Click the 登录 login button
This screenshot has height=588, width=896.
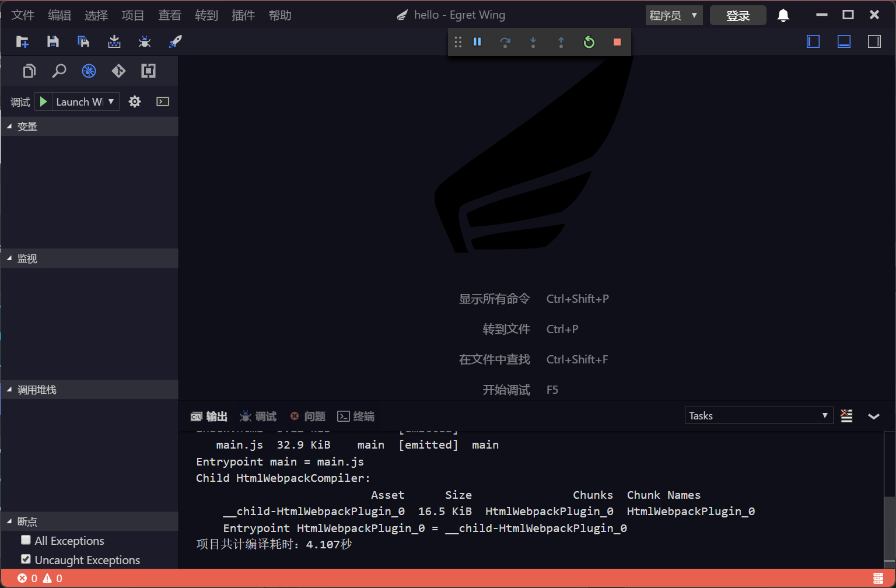coord(738,16)
